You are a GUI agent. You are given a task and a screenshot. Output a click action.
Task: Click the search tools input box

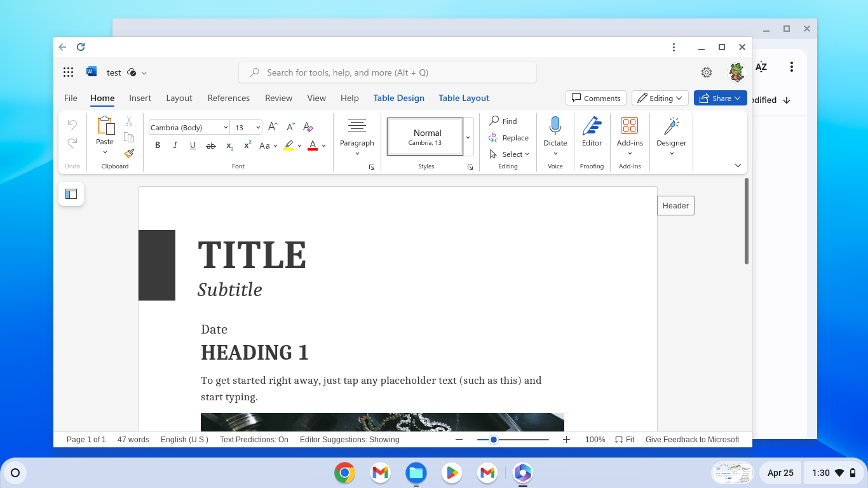click(388, 72)
